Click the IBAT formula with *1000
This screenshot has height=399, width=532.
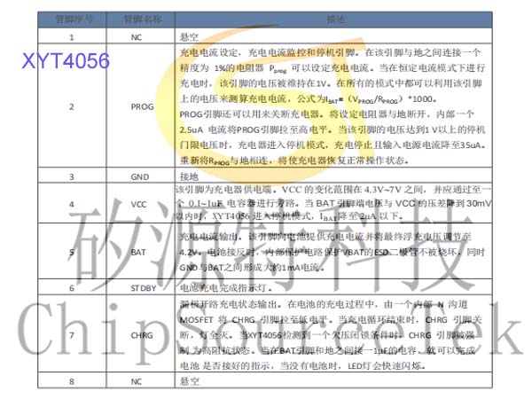pyautogui.click(x=380, y=99)
